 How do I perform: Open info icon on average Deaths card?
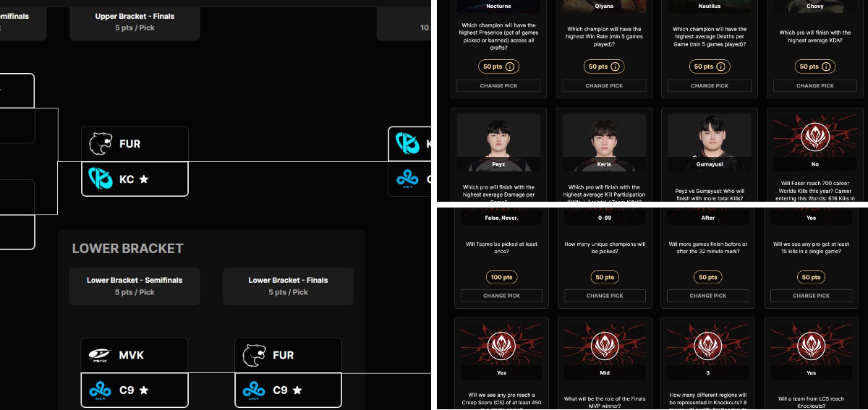point(720,67)
